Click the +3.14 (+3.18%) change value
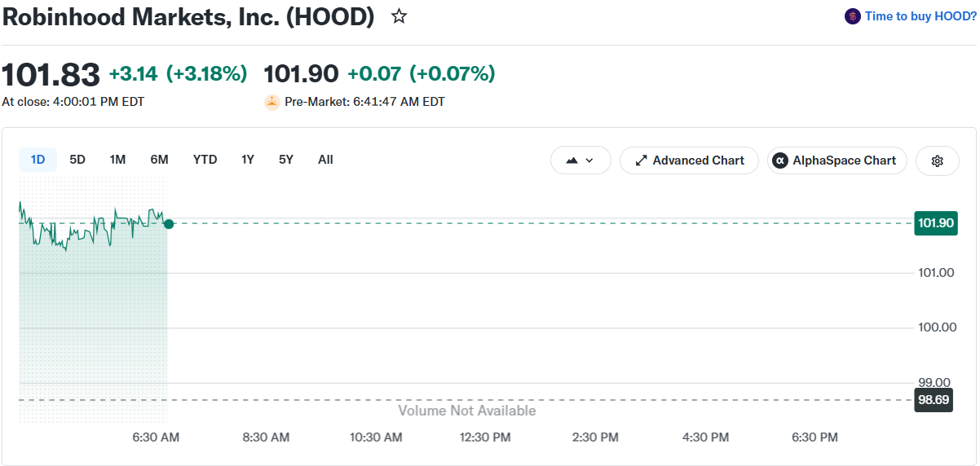Viewport: 980px width, 466px height. 179,74
